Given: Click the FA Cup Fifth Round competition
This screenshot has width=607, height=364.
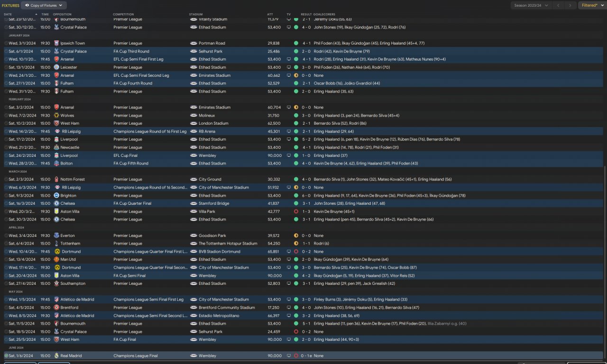Looking at the screenshot, I should coord(131,164).
